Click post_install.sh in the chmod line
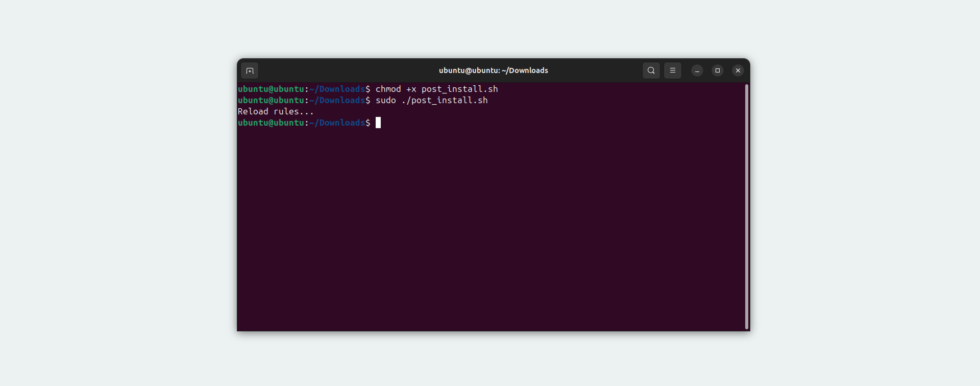Screen dimensions: 980x386 (x=460, y=89)
